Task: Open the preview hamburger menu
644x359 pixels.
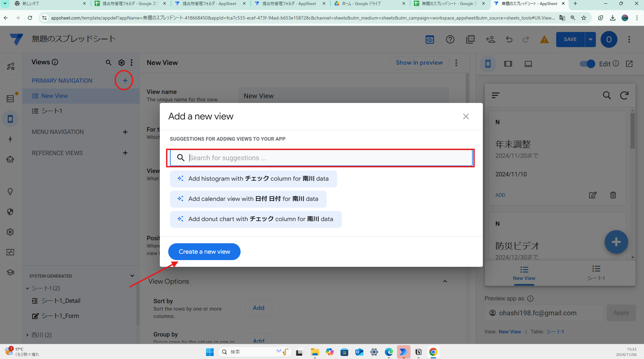Action: [495, 96]
